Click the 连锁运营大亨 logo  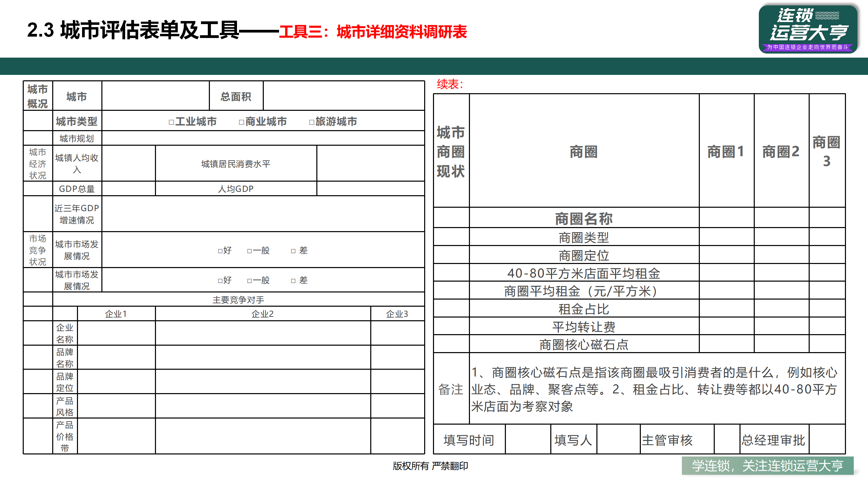click(808, 29)
